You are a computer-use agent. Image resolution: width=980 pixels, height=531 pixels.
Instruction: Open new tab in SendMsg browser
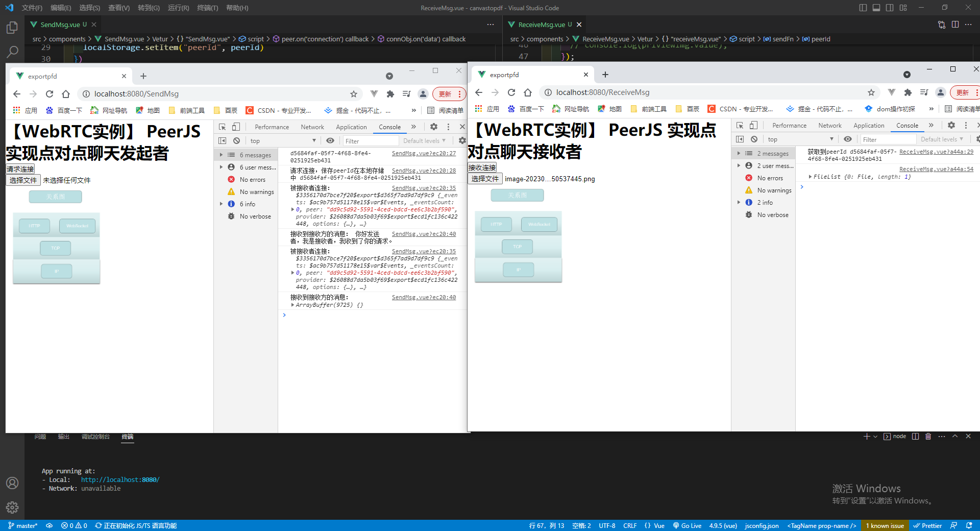pos(143,76)
